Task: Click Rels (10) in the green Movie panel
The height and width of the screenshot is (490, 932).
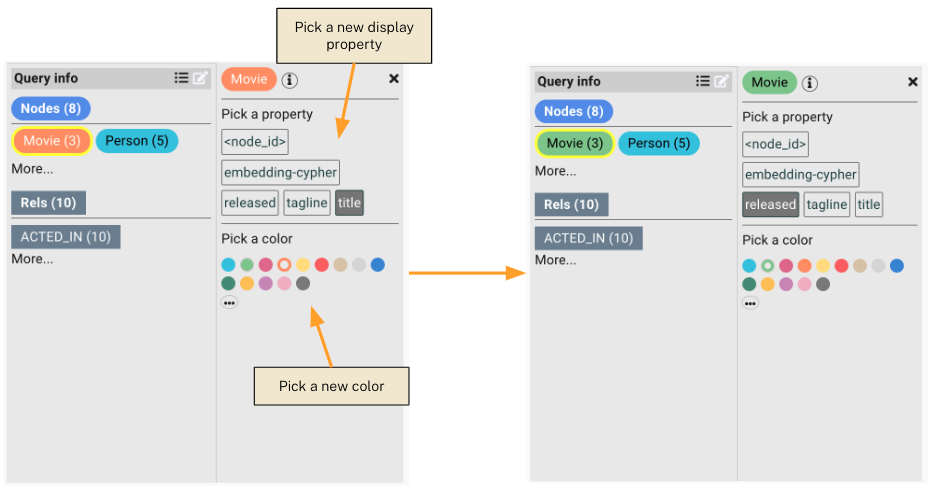Action: 571,205
